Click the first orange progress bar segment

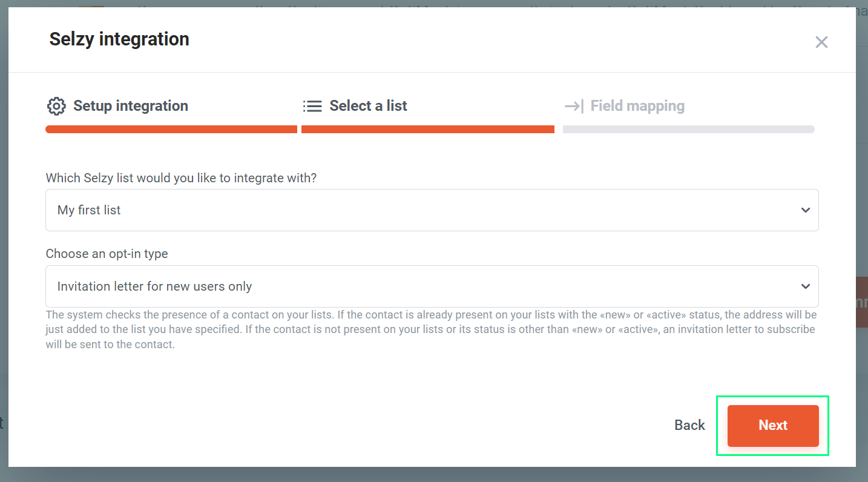171,129
